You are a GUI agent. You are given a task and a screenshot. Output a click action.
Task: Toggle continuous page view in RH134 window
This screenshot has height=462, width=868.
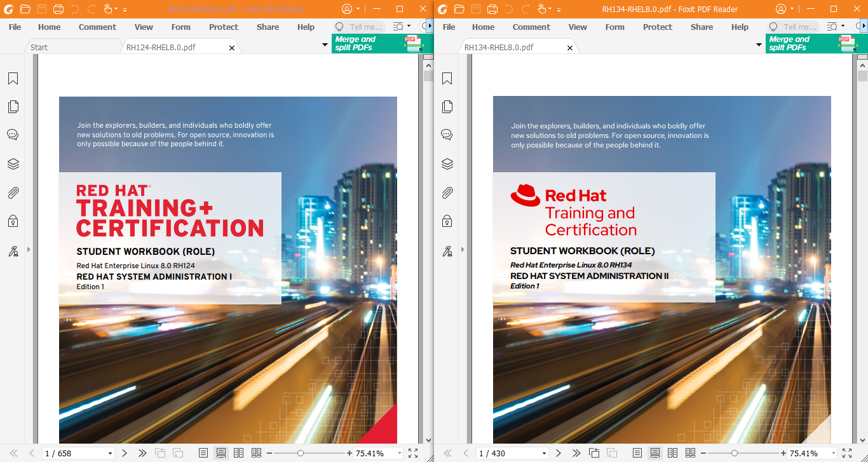(x=655, y=453)
